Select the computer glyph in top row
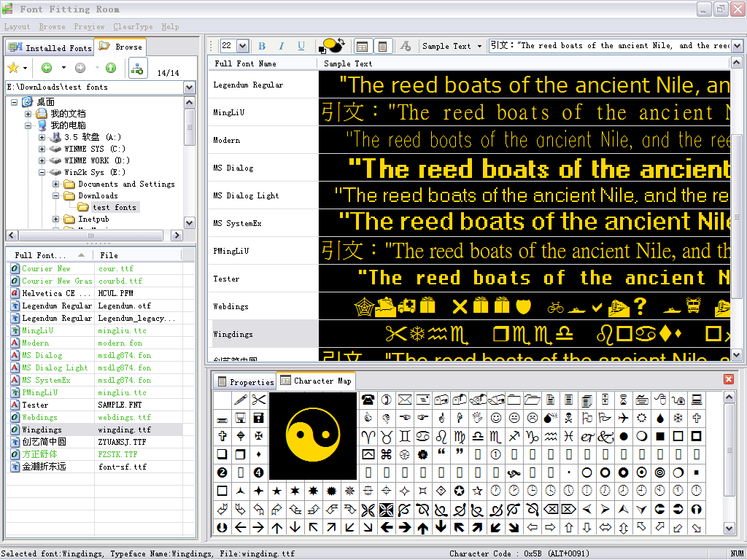The image size is (747, 560). pos(697,400)
